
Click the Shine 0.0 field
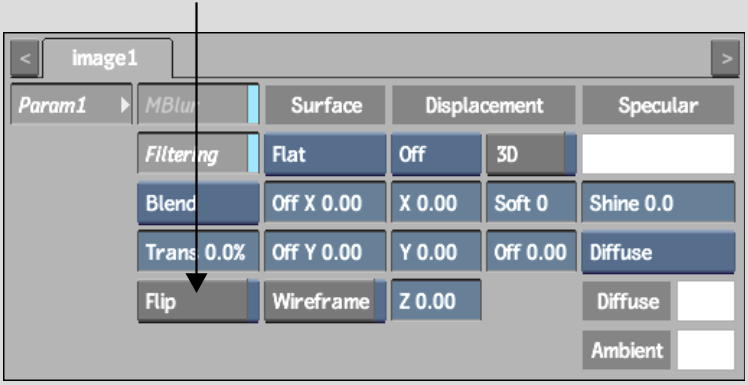pos(658,203)
